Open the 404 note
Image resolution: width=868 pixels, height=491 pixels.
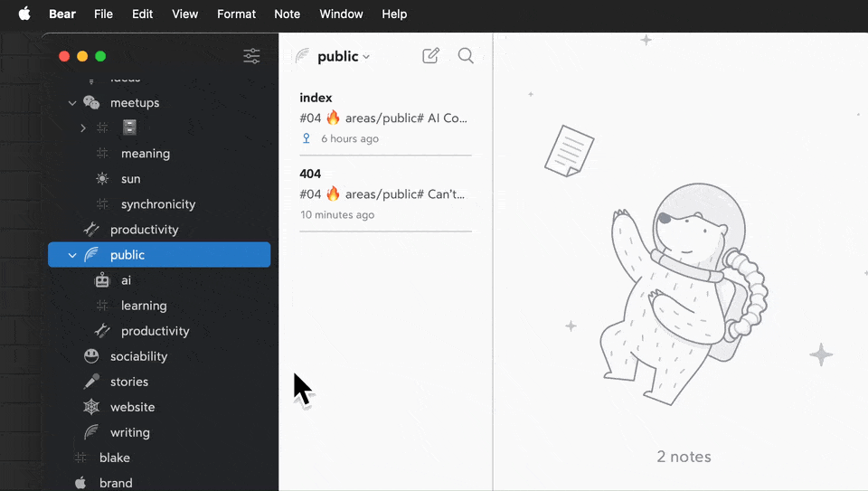click(x=385, y=194)
